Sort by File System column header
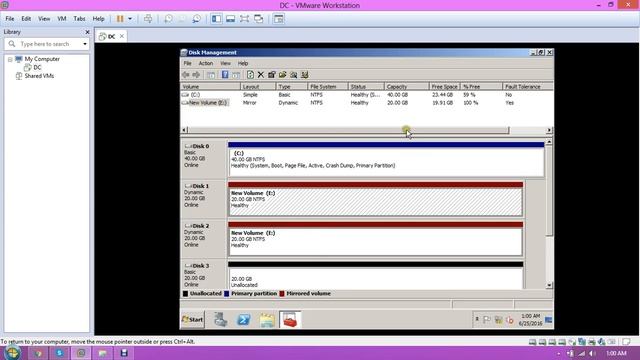 pos(327,87)
